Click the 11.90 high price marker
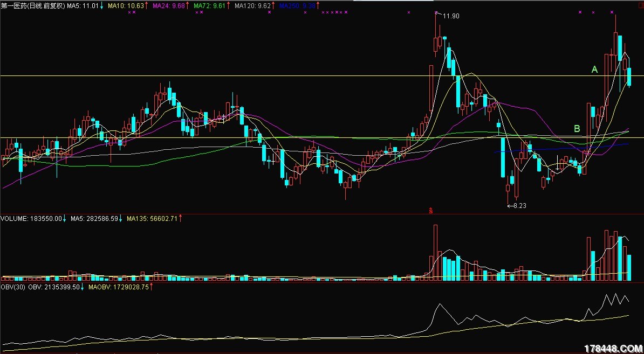 coord(451,16)
